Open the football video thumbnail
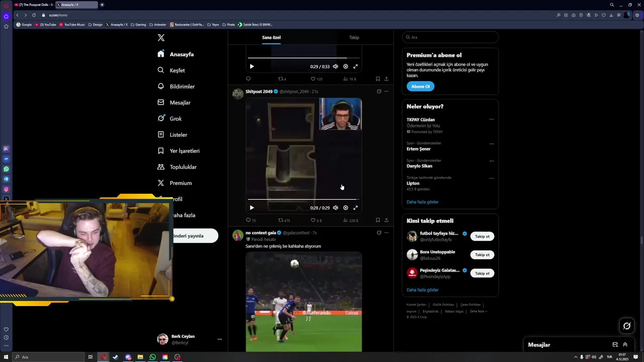Screen dimensions: 644x362 click(303, 302)
